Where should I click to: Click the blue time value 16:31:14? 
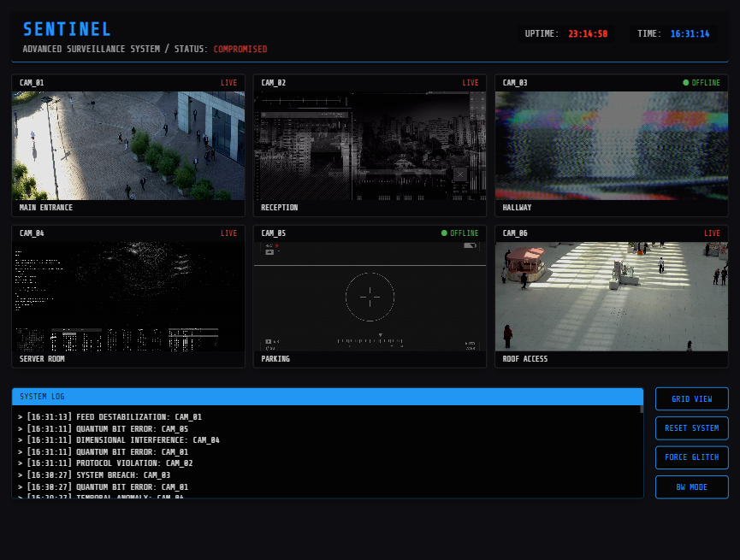[690, 34]
